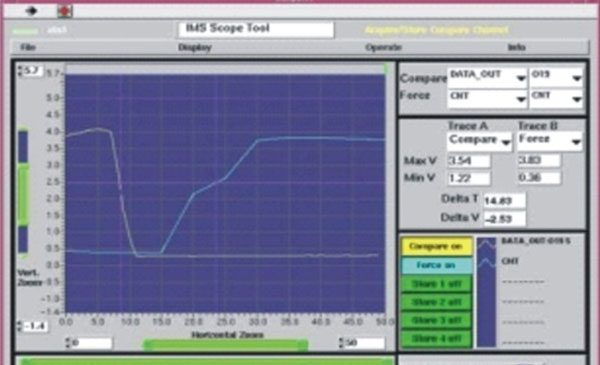This screenshot has width=600, height=365.
Task: Click the DATA_OUT waveform legend icon
Action: [x=486, y=244]
